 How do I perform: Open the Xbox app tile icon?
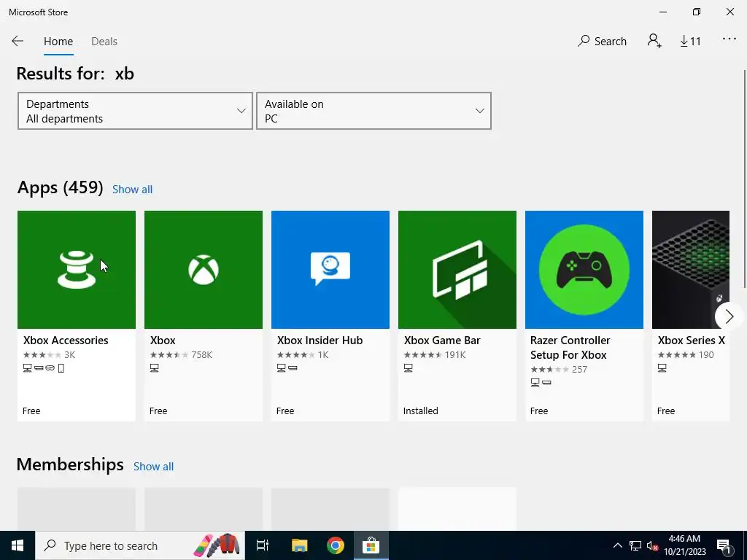click(x=204, y=270)
